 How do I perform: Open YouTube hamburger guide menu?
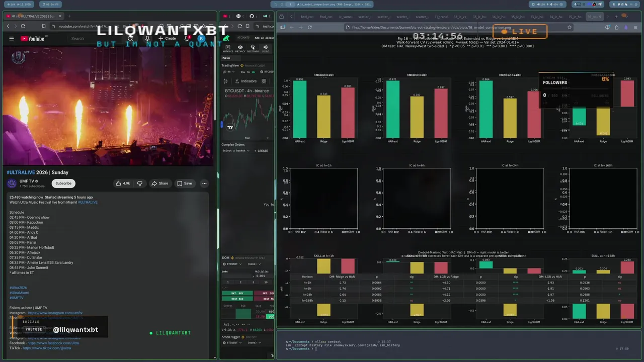click(x=12, y=39)
